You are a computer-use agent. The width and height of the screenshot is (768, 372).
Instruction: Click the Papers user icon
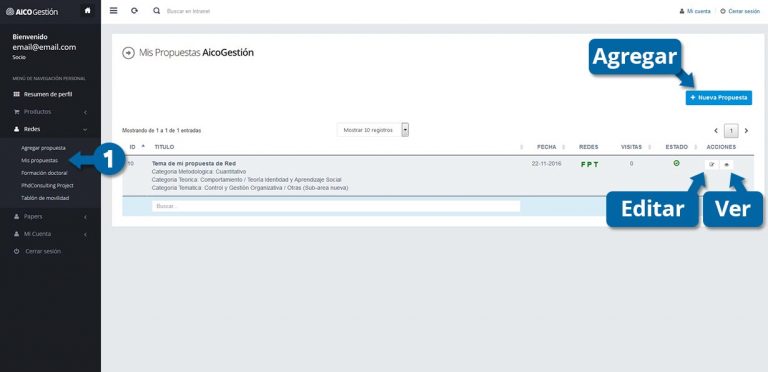point(16,216)
